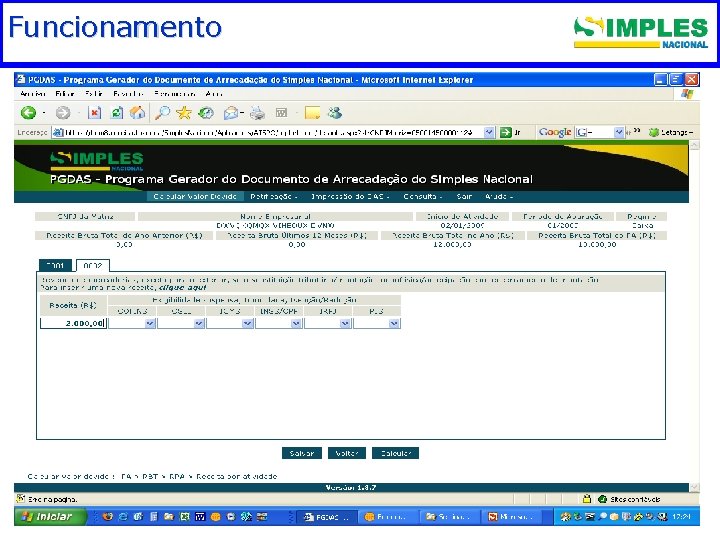The width and height of the screenshot is (720, 540).
Task: Open the Exibir menu
Action: tap(94, 94)
